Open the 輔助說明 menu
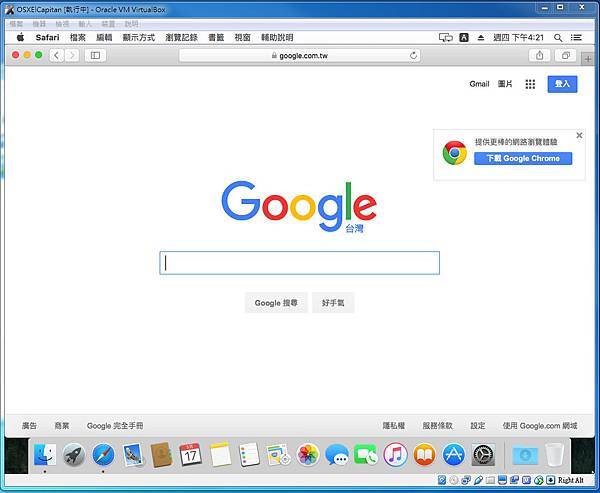The width and height of the screenshot is (600, 493). point(277,37)
